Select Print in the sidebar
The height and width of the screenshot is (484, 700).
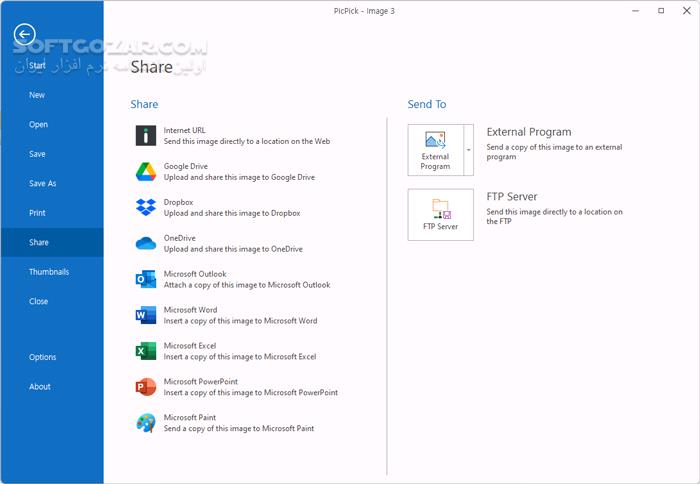[x=38, y=213]
